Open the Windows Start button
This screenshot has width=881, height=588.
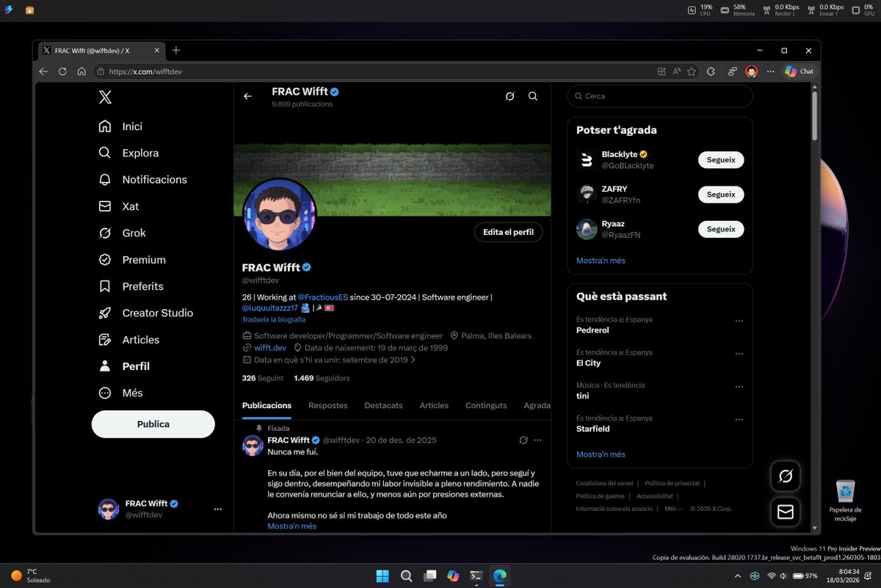383,576
